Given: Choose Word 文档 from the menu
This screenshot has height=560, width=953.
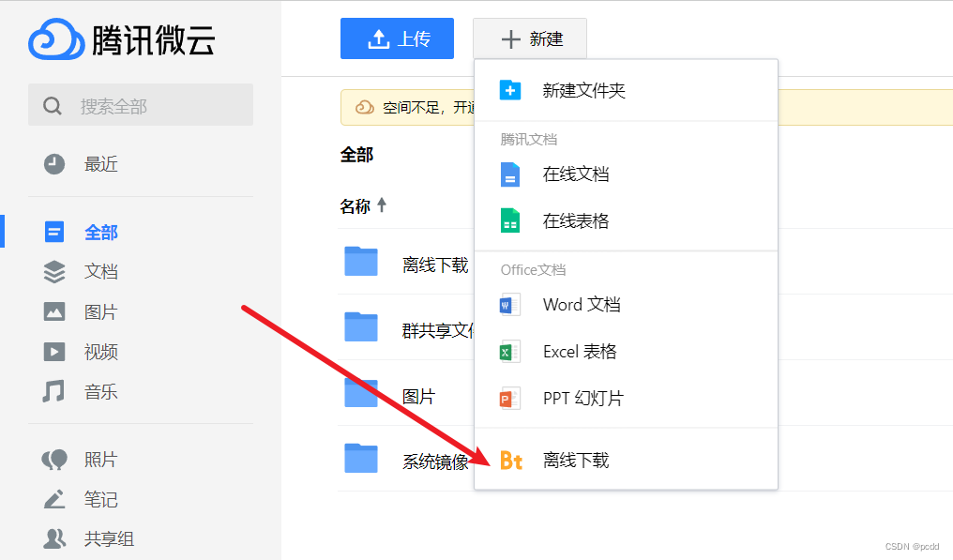Looking at the screenshot, I should [626, 305].
